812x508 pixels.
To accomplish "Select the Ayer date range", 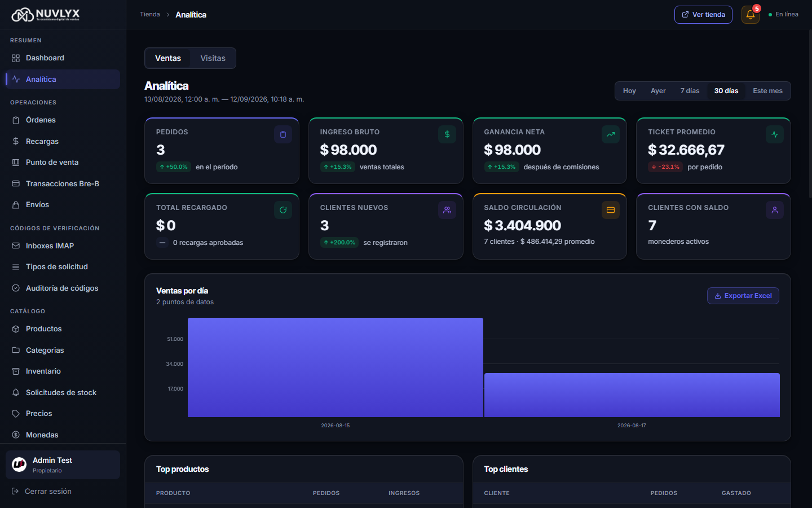I will pos(658,91).
